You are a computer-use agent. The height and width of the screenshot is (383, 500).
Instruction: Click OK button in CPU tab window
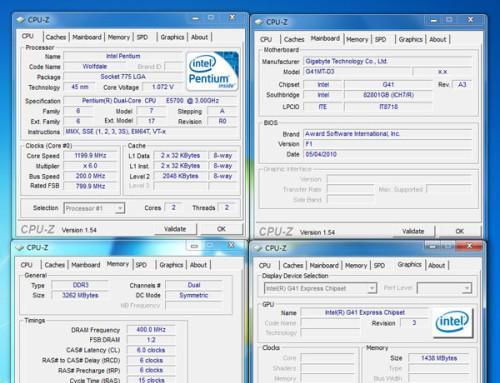point(221,229)
